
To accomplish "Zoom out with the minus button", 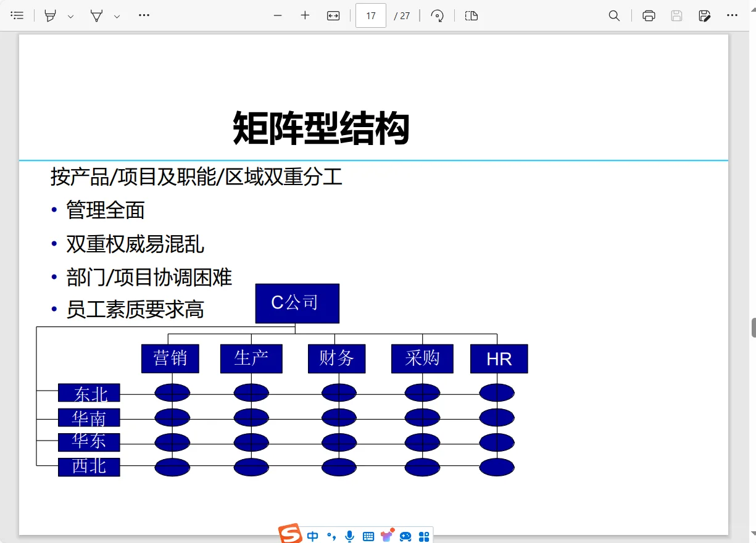I will tap(278, 15).
